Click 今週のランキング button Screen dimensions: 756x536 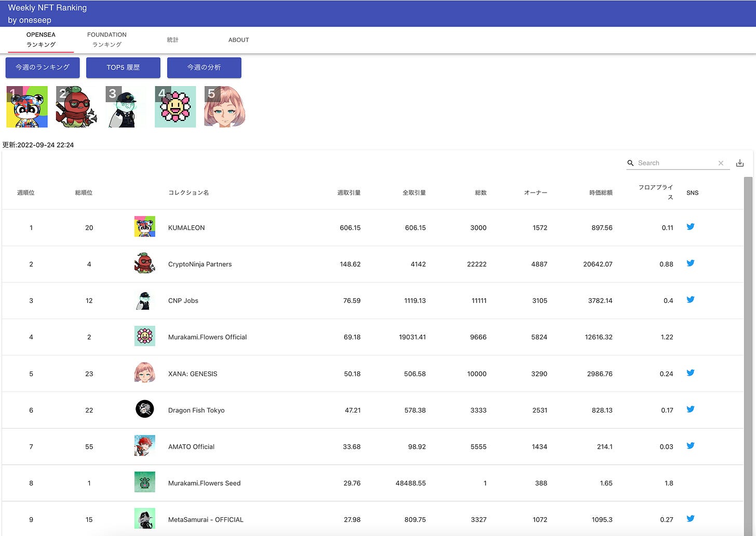pos(43,67)
